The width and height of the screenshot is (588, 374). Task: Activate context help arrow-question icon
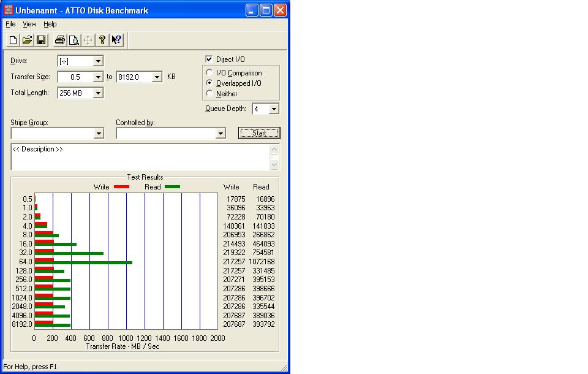tap(116, 40)
